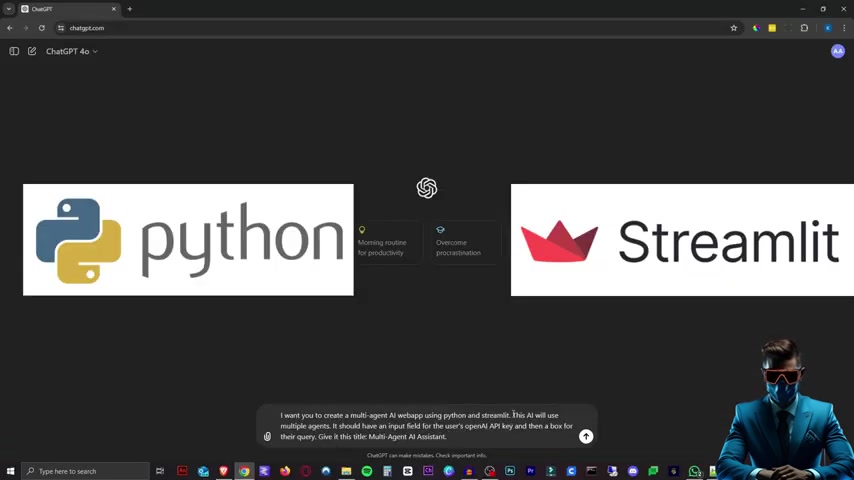The width and height of the screenshot is (854, 480).
Task: Open the Extensions puzzle icon
Action: tap(804, 28)
